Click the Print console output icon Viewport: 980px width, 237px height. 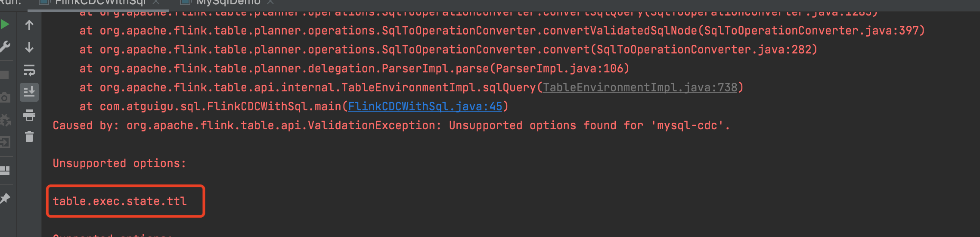point(29,115)
